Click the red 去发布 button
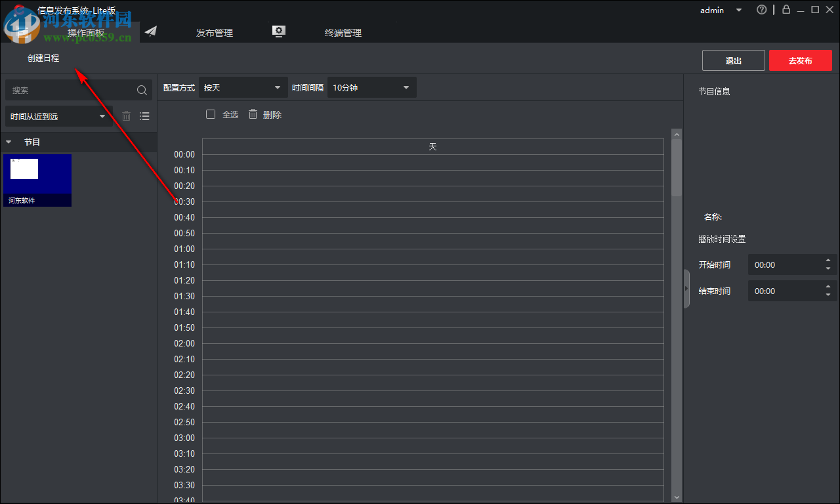Viewport: 840px width, 504px height. tap(801, 60)
